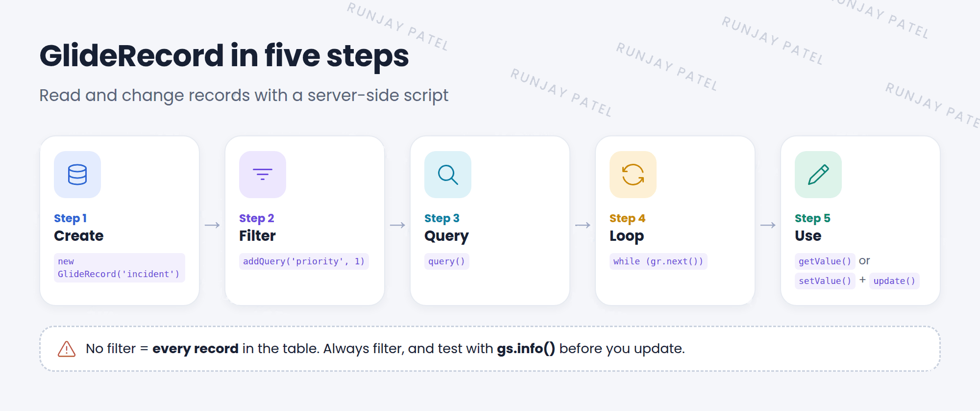This screenshot has height=411, width=980.
Task: Click the bold "gs.info()" text in the warning
Action: click(x=526, y=349)
